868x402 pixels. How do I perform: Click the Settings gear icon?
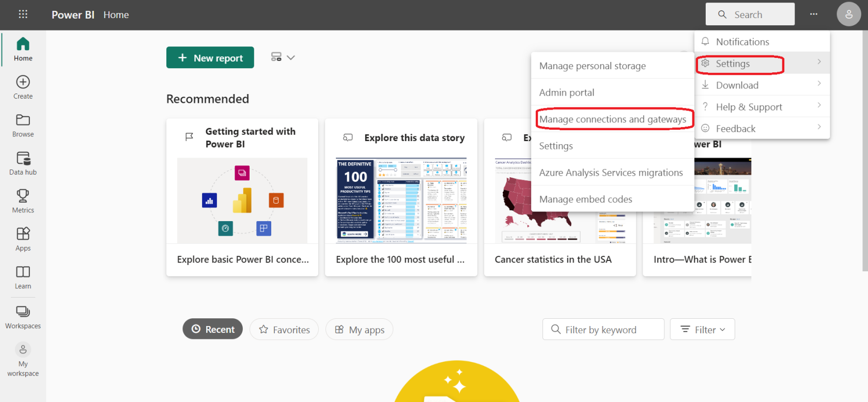(705, 63)
